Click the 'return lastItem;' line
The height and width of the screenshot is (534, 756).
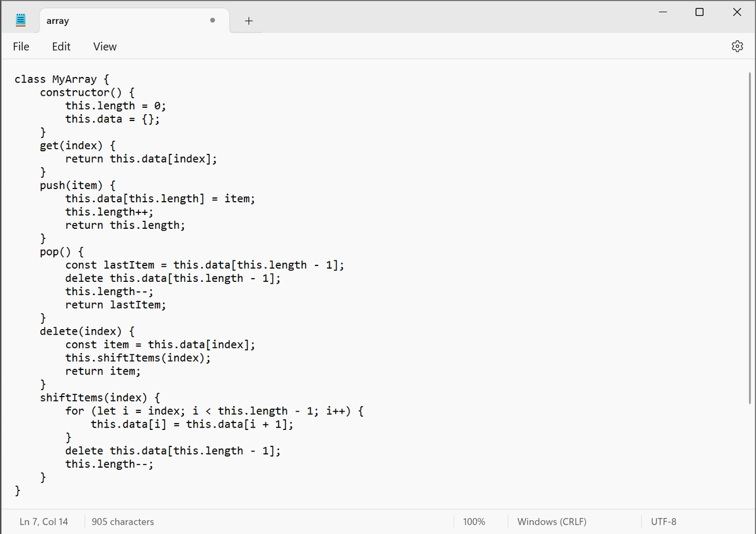tap(116, 305)
